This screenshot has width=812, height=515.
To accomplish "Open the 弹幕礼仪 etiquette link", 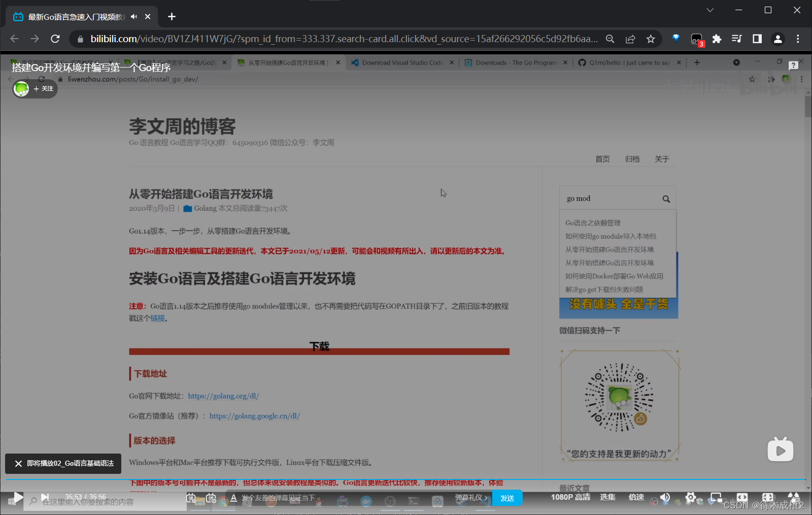I will tap(471, 498).
